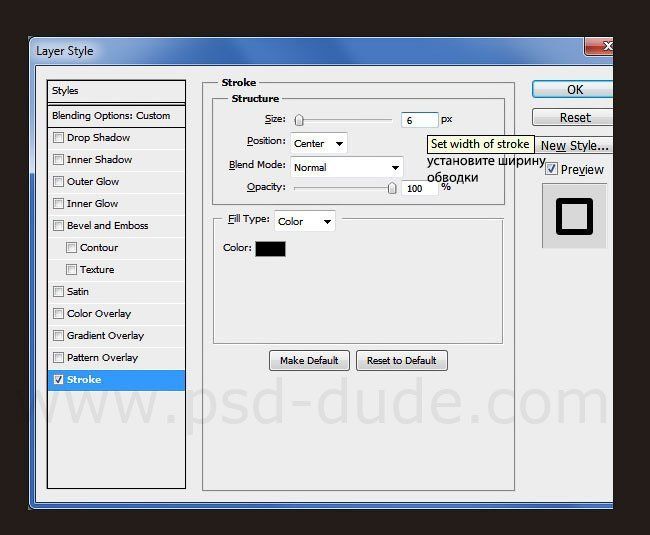Image resolution: width=650 pixels, height=535 pixels.
Task: Enable the Bevel and Emboss checkbox
Action: click(x=58, y=225)
